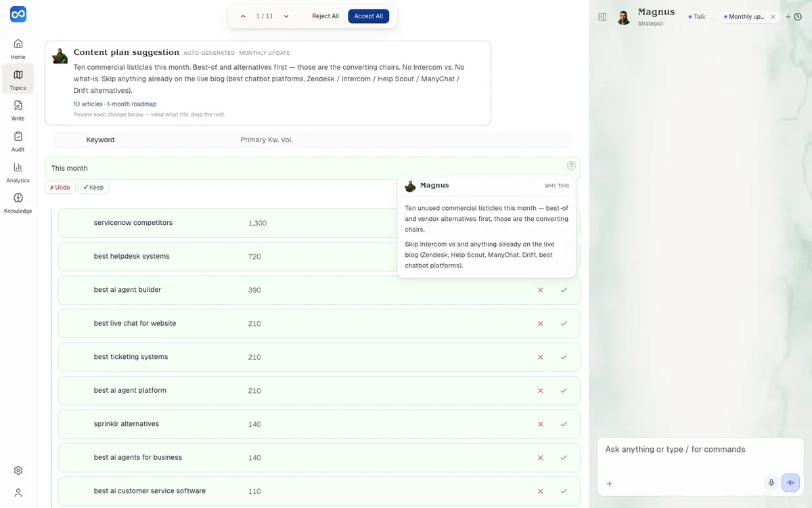Add a new chat tab
This screenshot has width=812, height=508.
point(788,17)
